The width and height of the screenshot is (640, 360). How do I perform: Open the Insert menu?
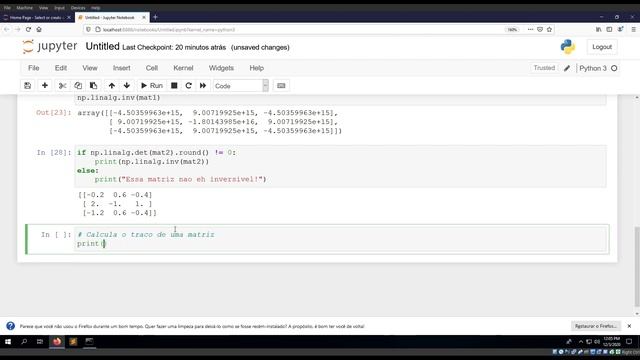(122, 68)
